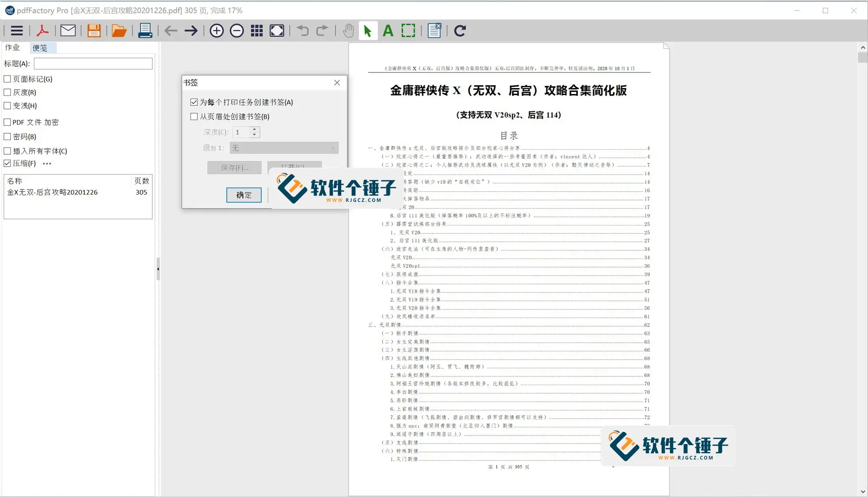The height and width of the screenshot is (497, 868).
Task: Click the 目录 heading in preview
Action: pyautogui.click(x=509, y=136)
